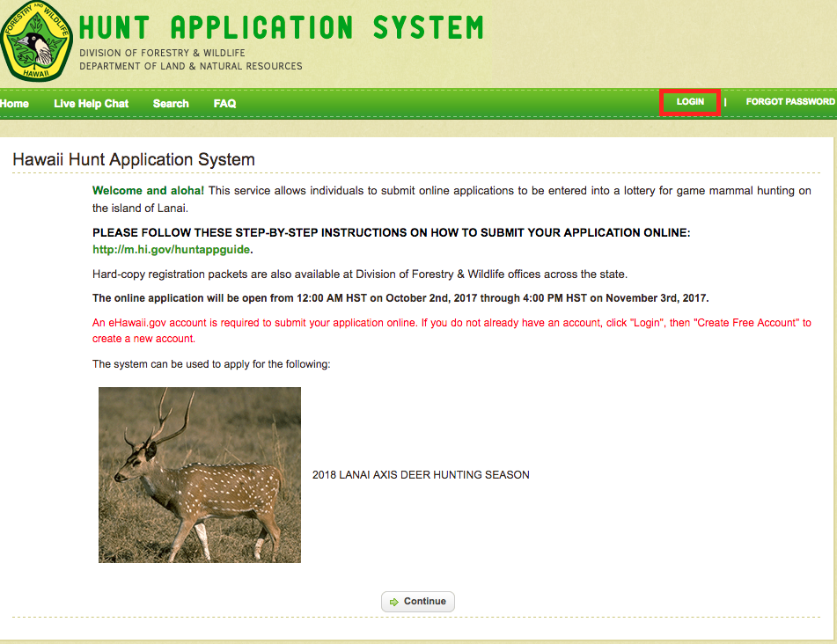The height and width of the screenshot is (644, 837).
Task: Click the 'PLEASE FOLLOW THESE STEP-BY-STEP INSTRUCTIONS' line
Action: [392, 232]
